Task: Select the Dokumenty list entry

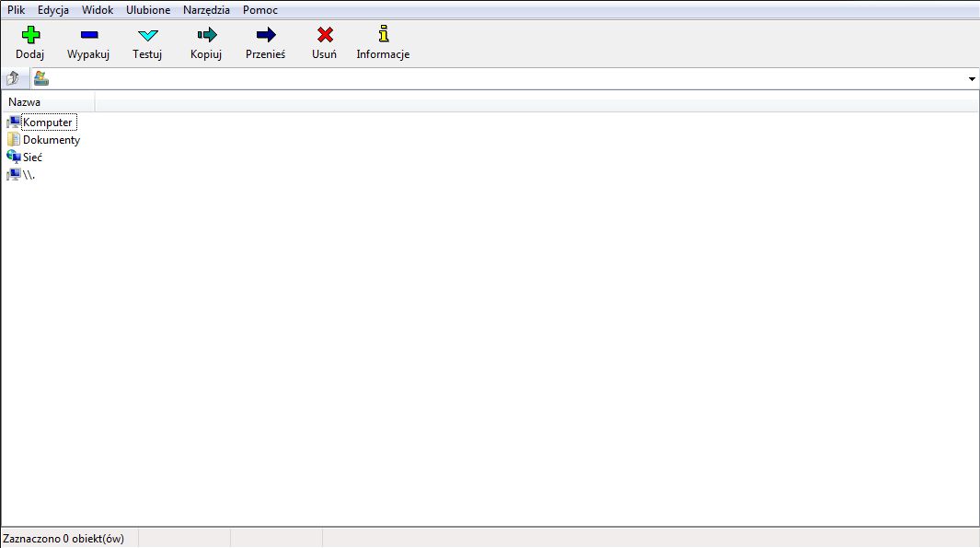Action: [52, 139]
